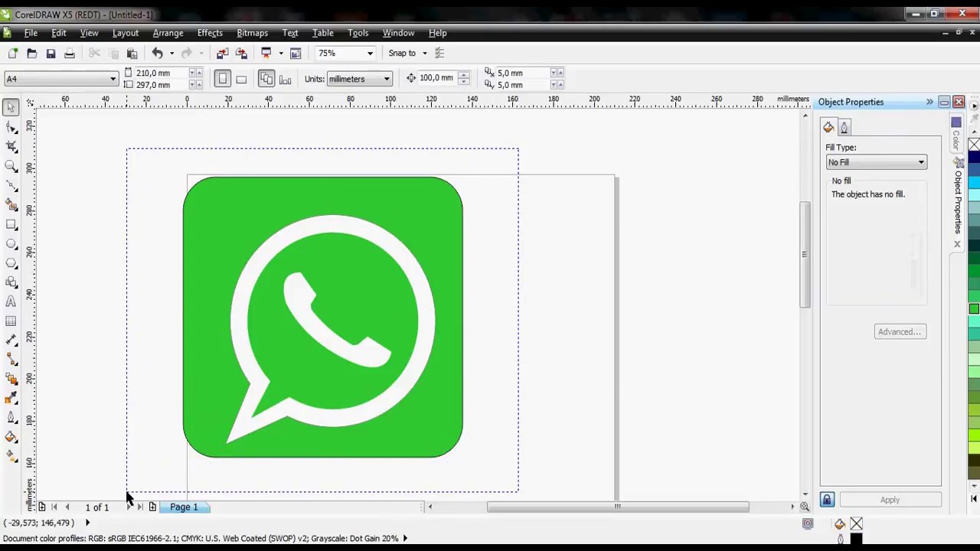Set page to landscape orientation

[x=241, y=79]
